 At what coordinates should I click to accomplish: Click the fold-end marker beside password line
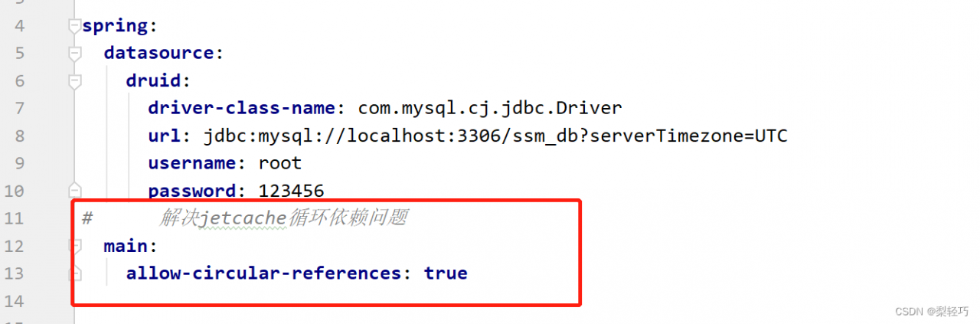tap(74, 190)
